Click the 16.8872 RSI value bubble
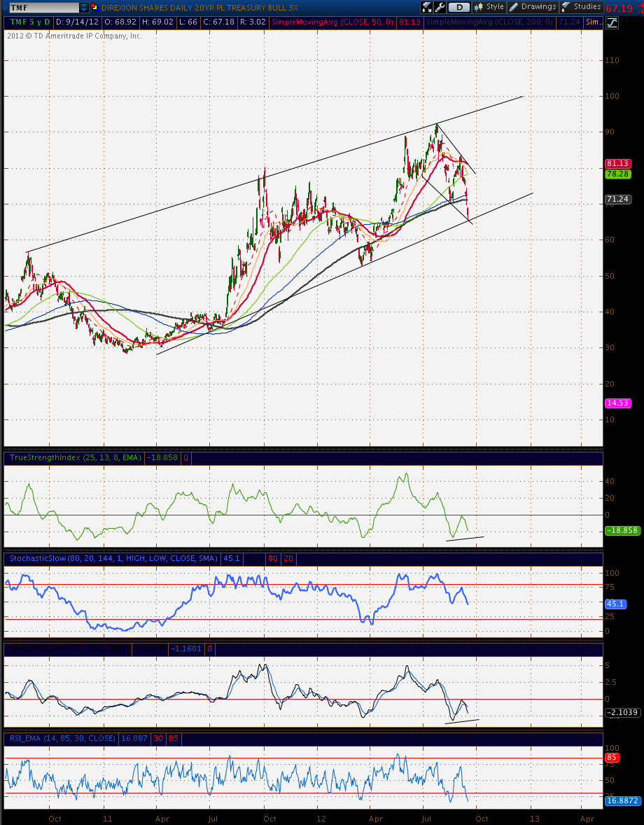 coord(622,800)
